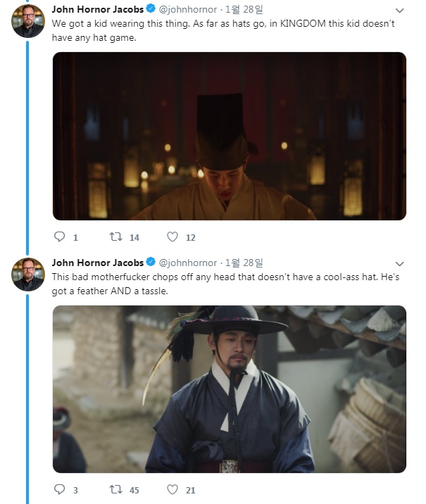Retweet the tweet with 45 retweets
The image size is (426, 504).
pos(116,489)
